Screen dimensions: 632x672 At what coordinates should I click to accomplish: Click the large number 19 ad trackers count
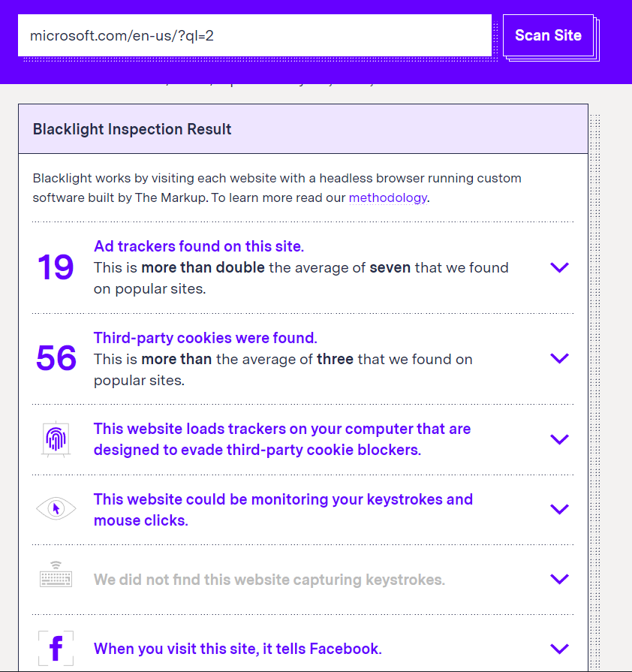pyautogui.click(x=56, y=267)
